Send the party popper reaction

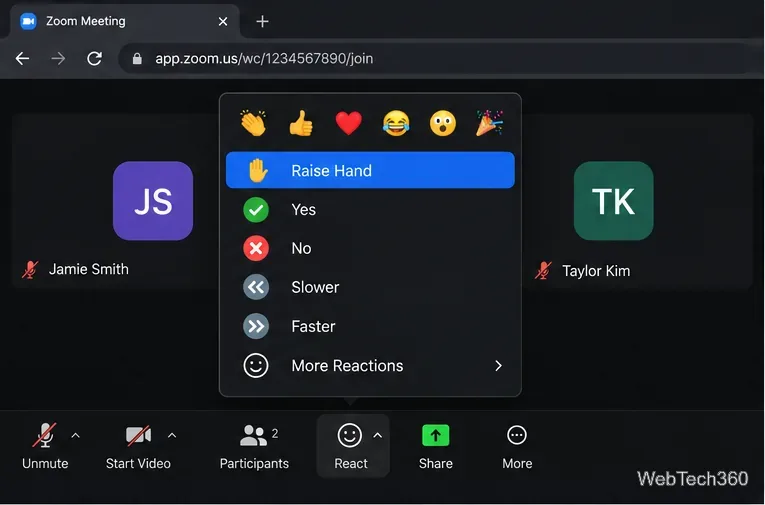click(x=489, y=122)
